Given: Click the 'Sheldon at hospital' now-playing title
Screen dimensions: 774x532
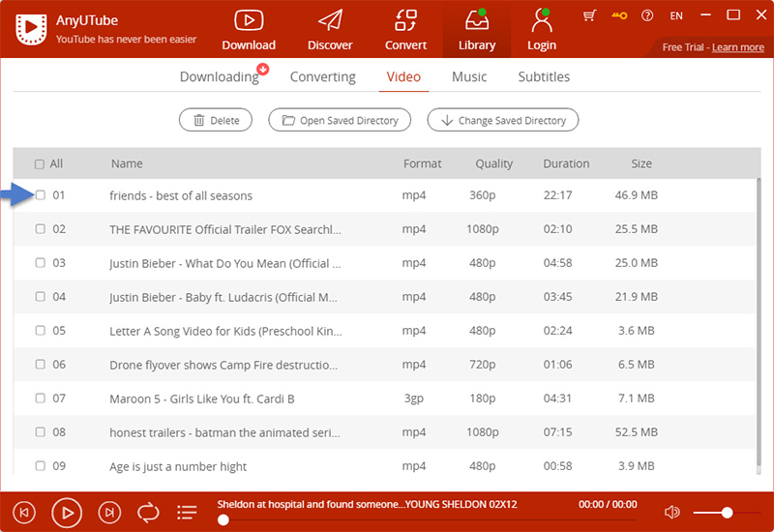Looking at the screenshot, I should pos(367,504).
